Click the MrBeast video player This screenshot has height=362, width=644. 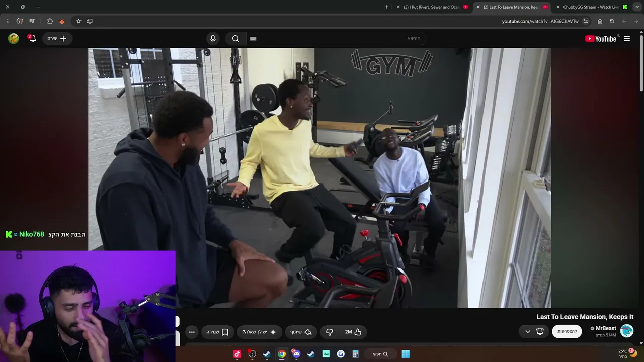coord(319,178)
